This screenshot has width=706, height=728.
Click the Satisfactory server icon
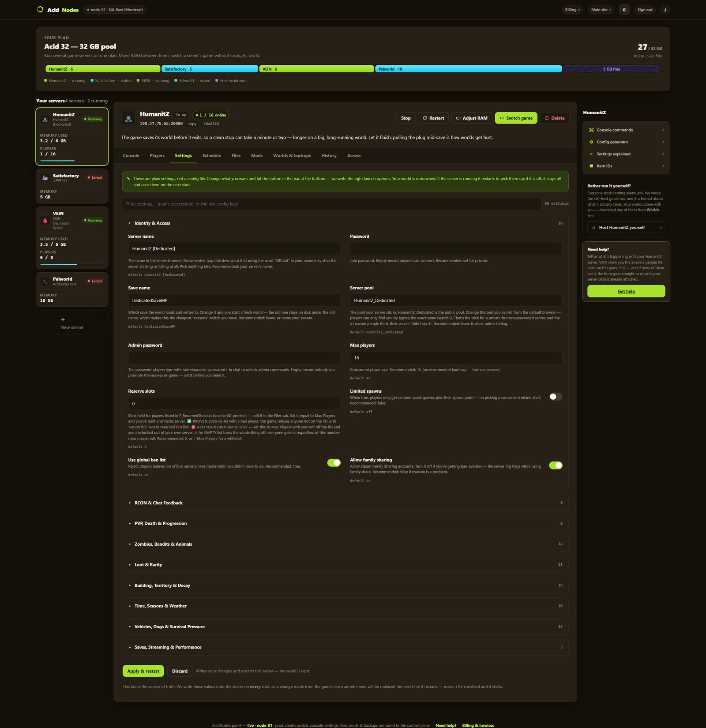tap(45, 177)
